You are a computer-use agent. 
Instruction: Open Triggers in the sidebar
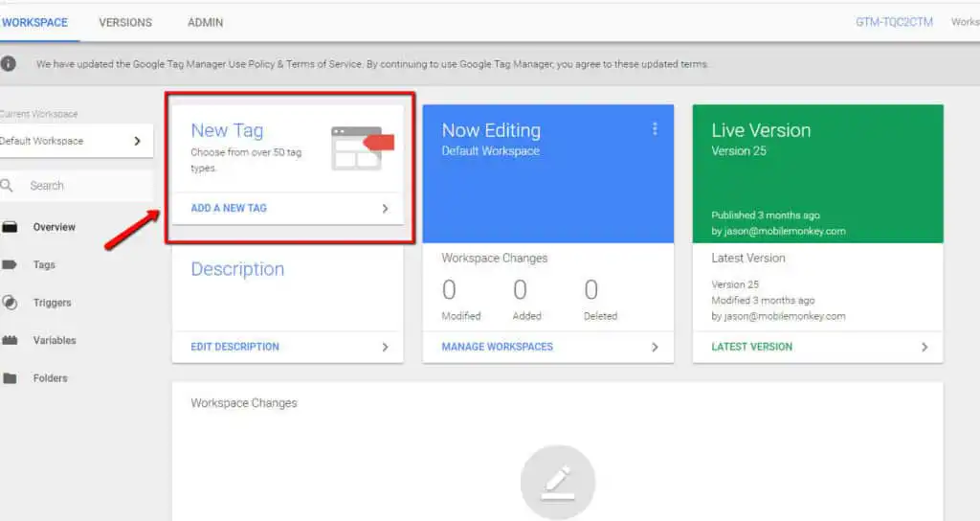(52, 303)
